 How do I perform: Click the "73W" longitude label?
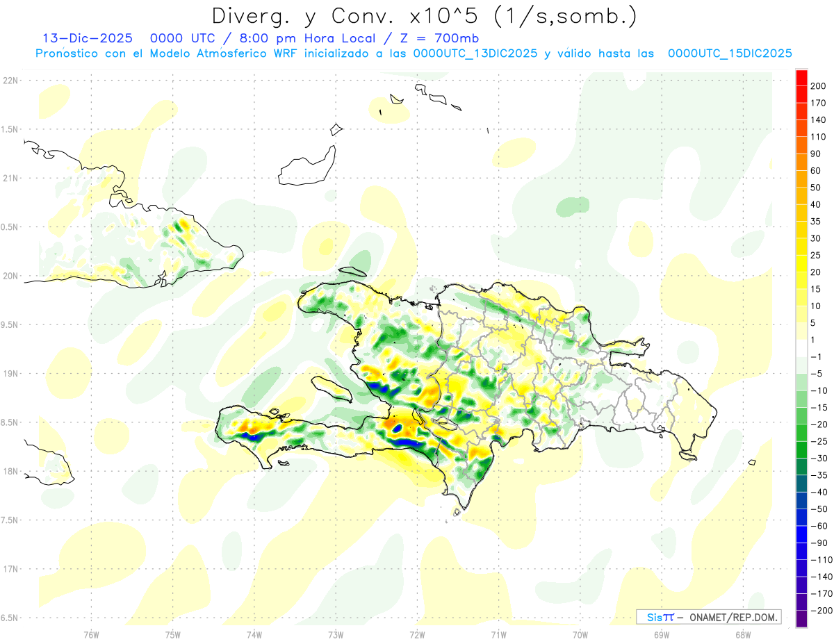(x=336, y=634)
